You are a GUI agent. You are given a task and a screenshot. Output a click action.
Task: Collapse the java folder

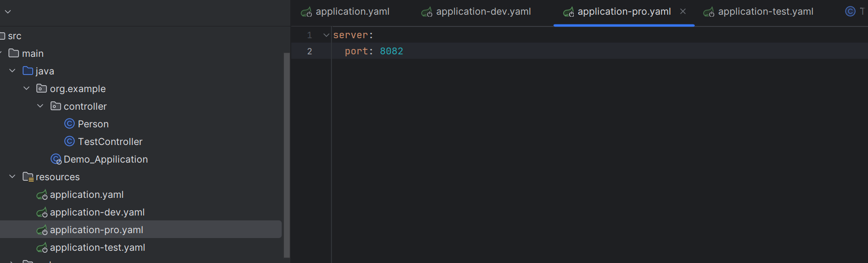12,71
